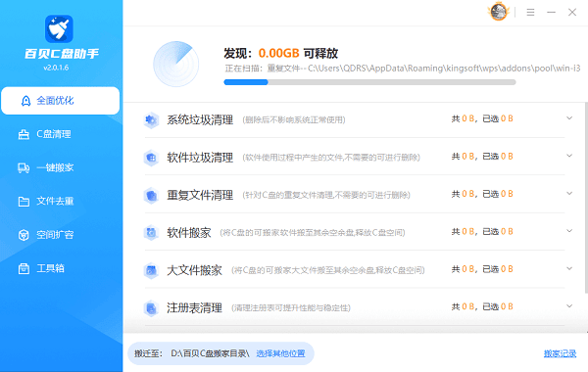Click the vertical scrollbar of the list
The width and height of the screenshot is (588, 372).
586,198
